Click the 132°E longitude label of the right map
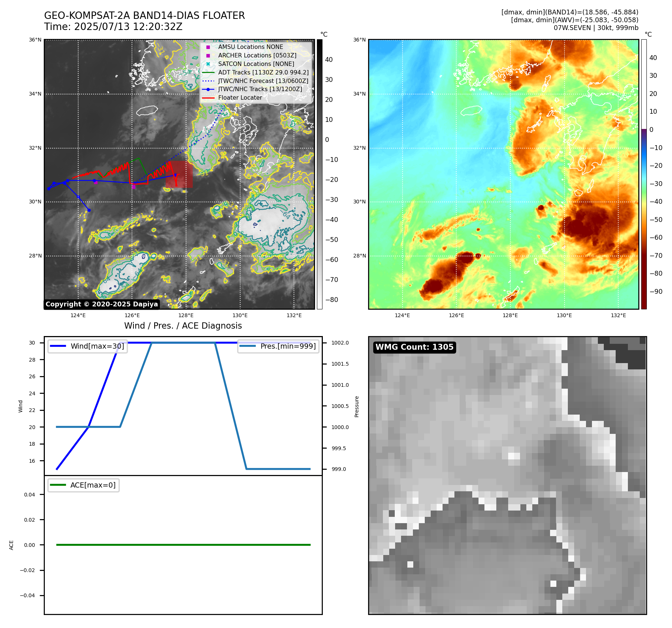The width and height of the screenshot is (672, 628). 618,316
